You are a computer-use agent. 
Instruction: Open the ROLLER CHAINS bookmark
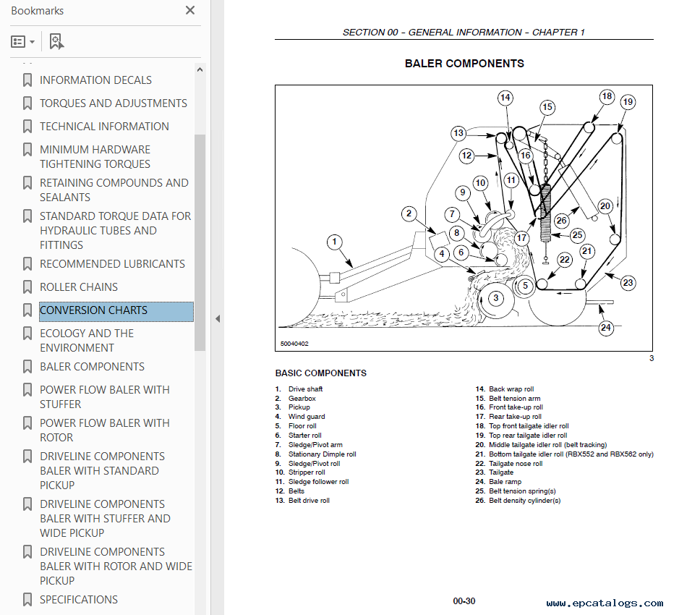[79, 287]
